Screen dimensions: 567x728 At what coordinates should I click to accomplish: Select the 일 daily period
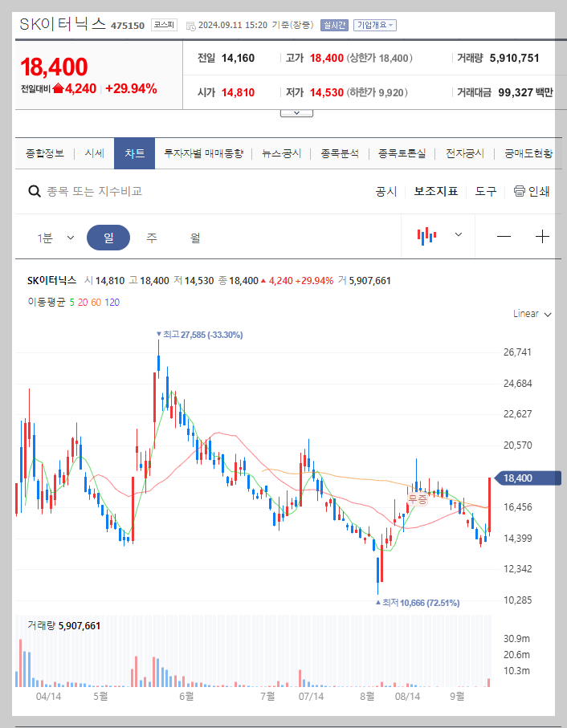[108, 238]
